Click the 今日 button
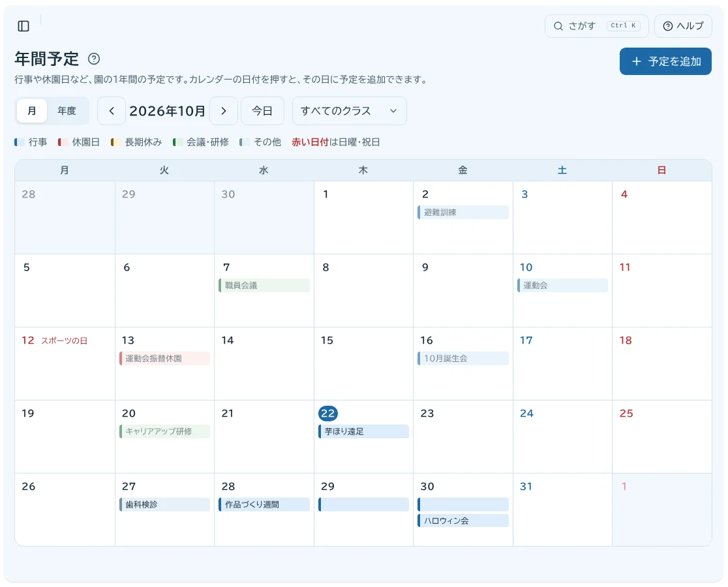Image resolution: width=728 pixels, height=587 pixels. pos(262,111)
